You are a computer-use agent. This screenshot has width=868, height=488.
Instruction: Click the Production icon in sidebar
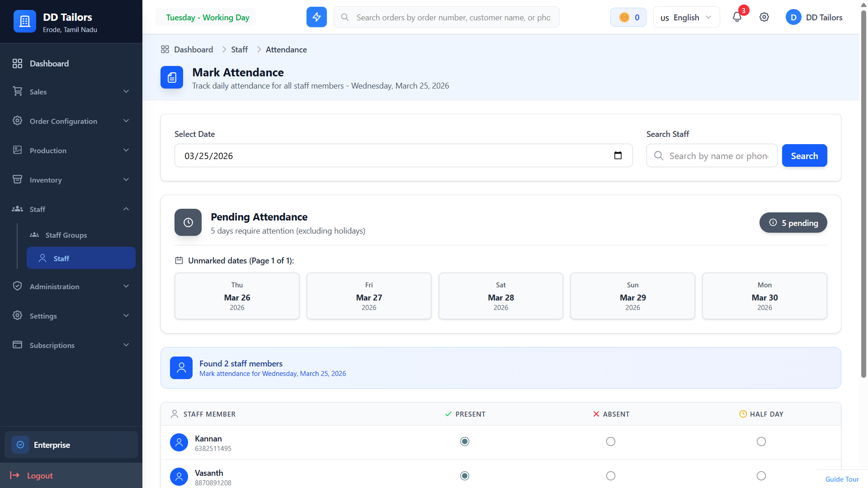click(x=17, y=150)
